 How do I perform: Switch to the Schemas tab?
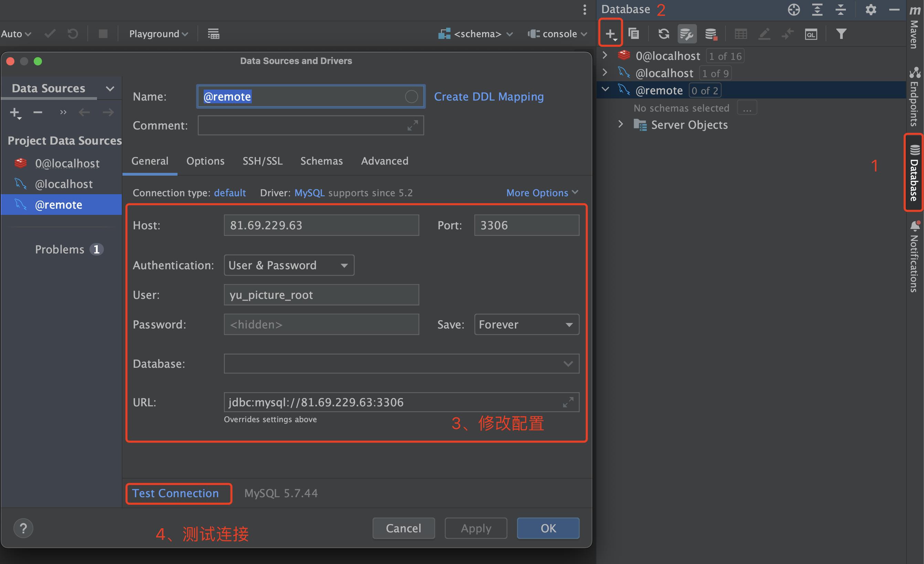[321, 161]
